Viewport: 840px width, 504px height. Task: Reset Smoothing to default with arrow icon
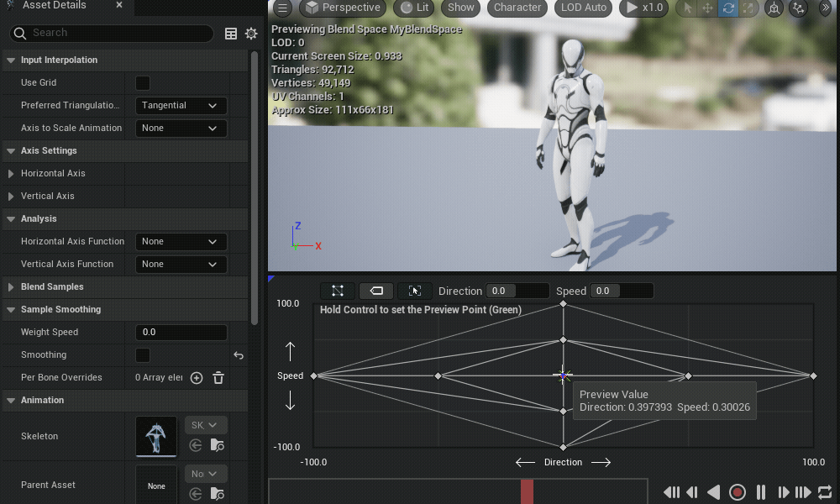point(239,355)
